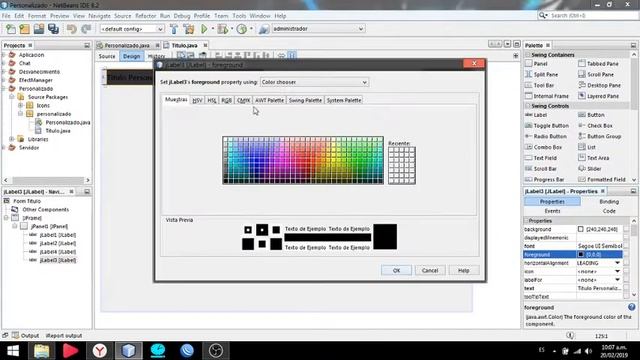This screenshot has width=640, height=360.
Task: Open the Yandex browser taskbar icon
Action: click(100, 351)
